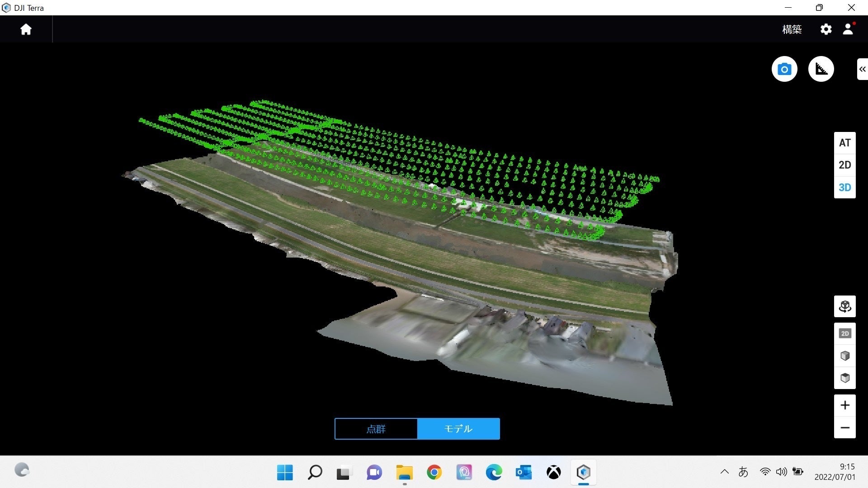Image resolution: width=868 pixels, height=488 pixels.
Task: Open the user account profile
Action: pyautogui.click(x=848, y=29)
